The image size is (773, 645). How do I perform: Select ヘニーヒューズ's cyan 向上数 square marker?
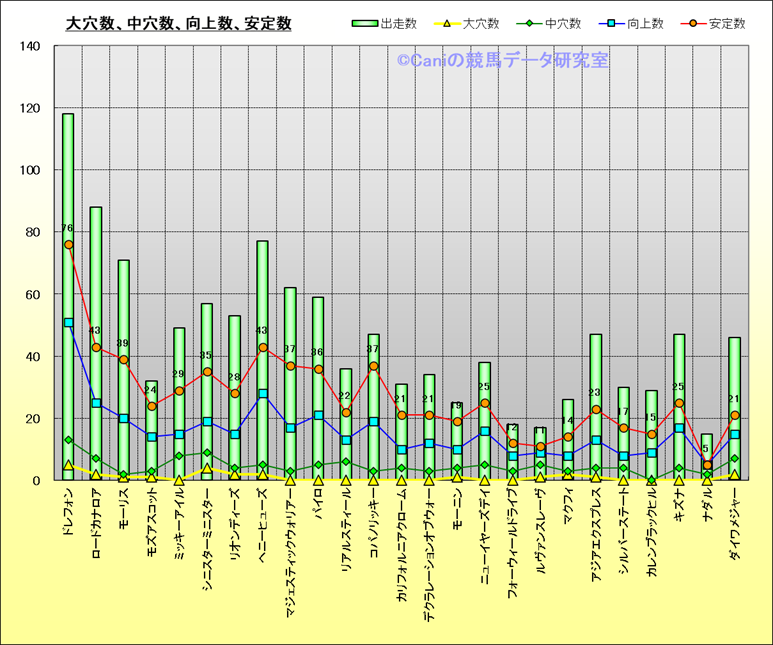coord(262,394)
